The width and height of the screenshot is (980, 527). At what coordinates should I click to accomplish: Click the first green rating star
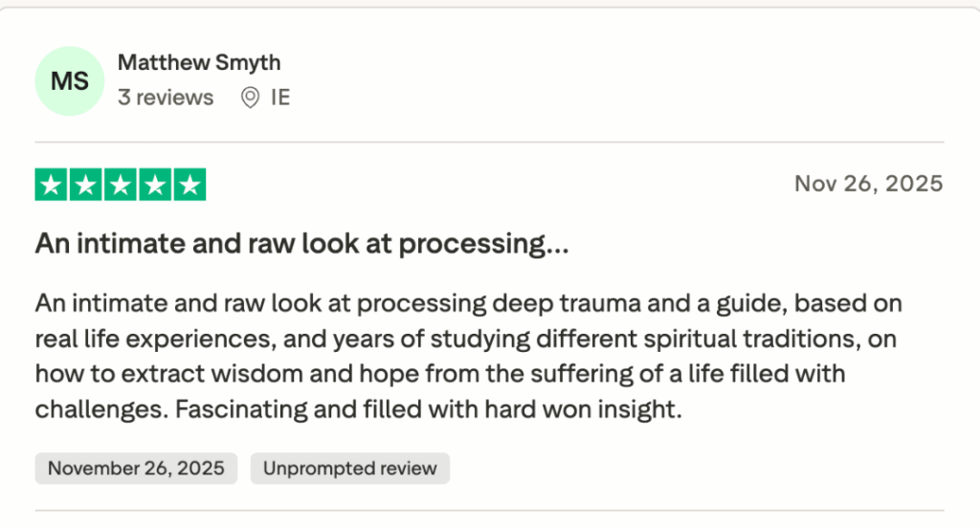tap(52, 185)
